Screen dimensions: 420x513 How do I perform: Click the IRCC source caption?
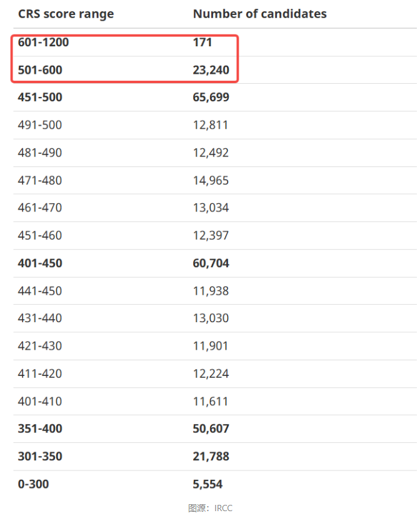coord(210,508)
